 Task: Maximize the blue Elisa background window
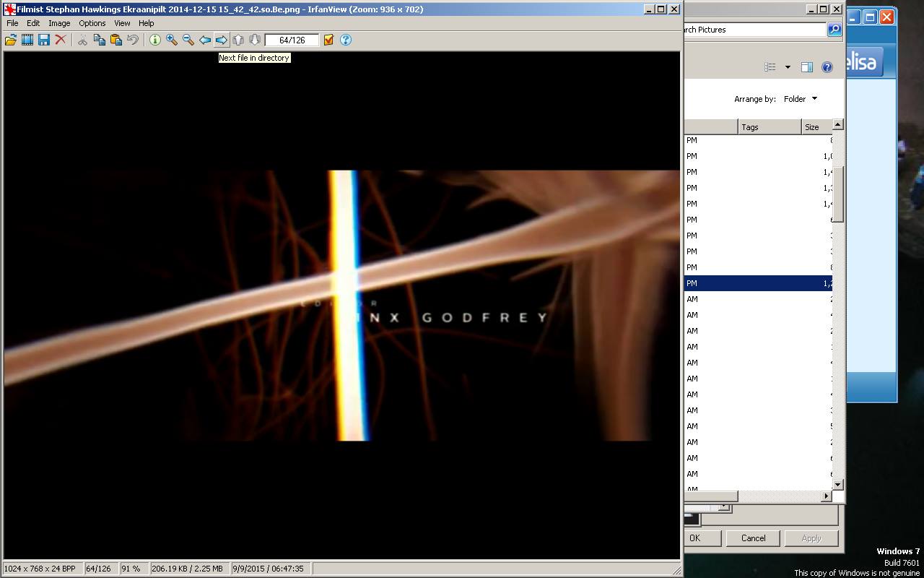[871, 17]
